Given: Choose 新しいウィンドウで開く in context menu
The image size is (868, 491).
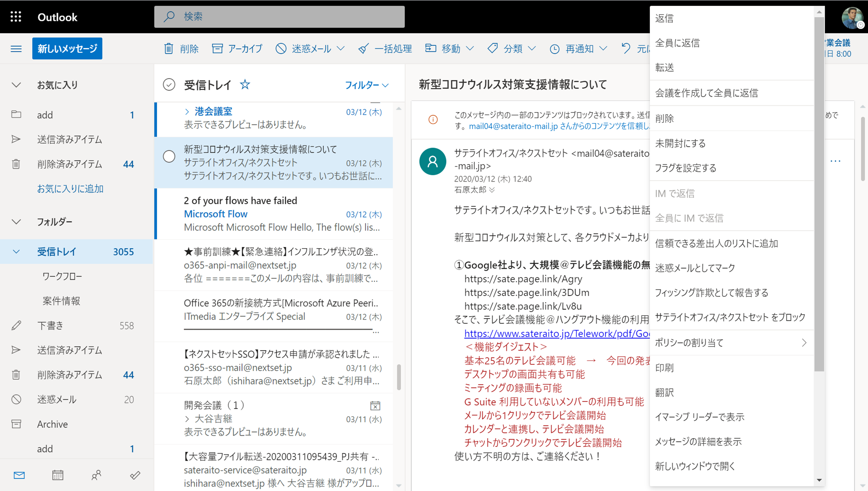Looking at the screenshot, I should point(732,466).
